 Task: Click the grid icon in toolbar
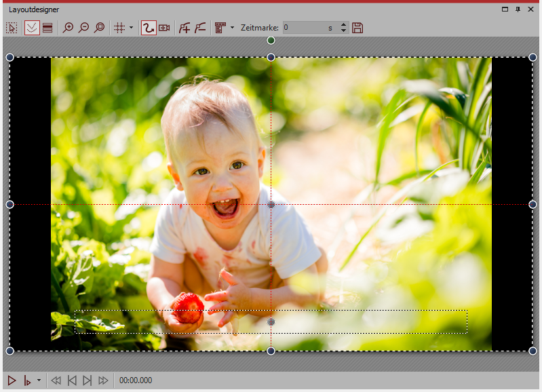(x=119, y=28)
